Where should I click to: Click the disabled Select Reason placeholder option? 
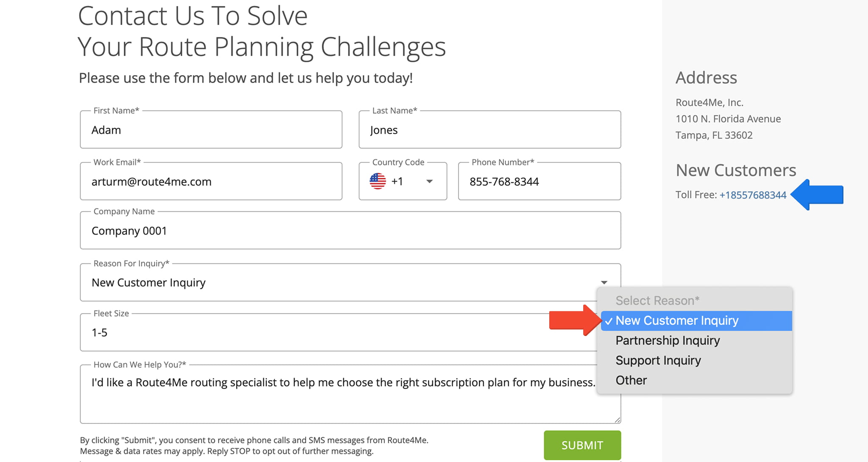point(657,301)
